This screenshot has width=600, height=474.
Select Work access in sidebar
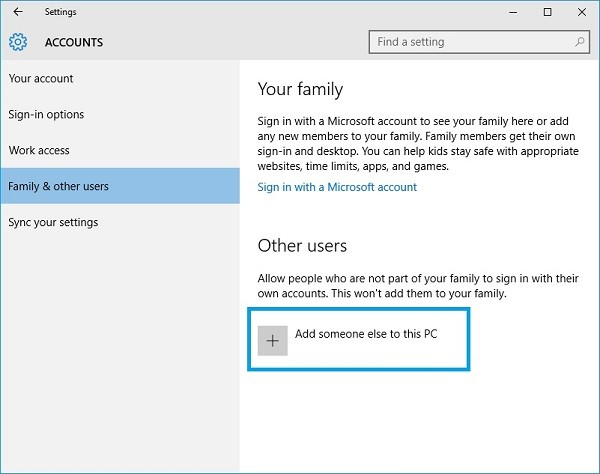(39, 151)
